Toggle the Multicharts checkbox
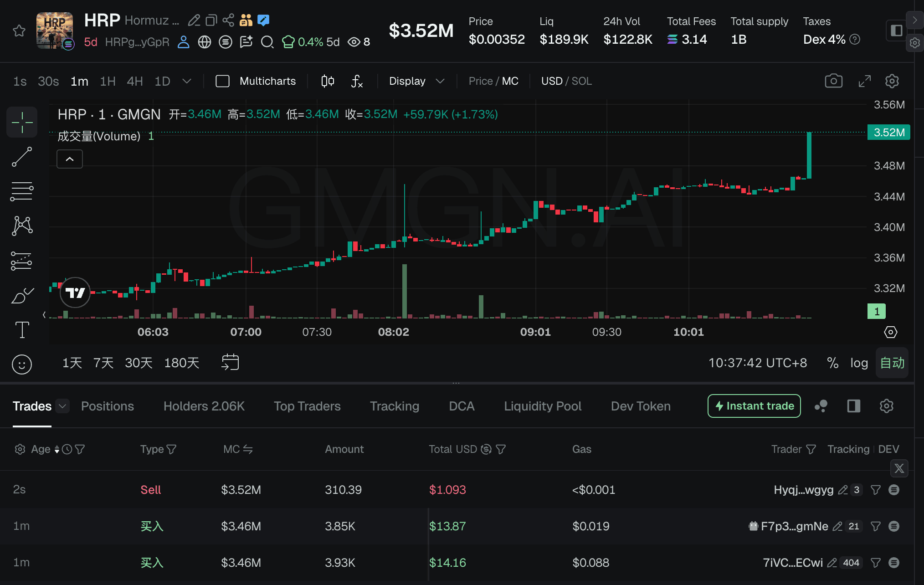 click(222, 81)
